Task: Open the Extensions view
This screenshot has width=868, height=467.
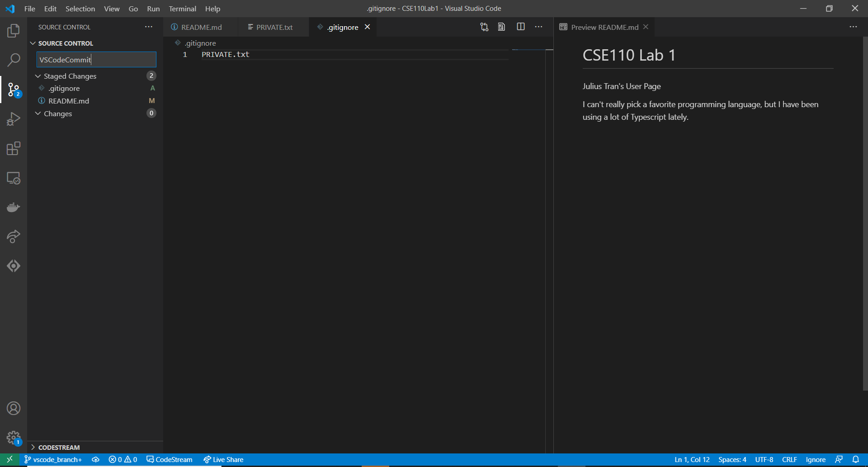Action: click(14, 148)
